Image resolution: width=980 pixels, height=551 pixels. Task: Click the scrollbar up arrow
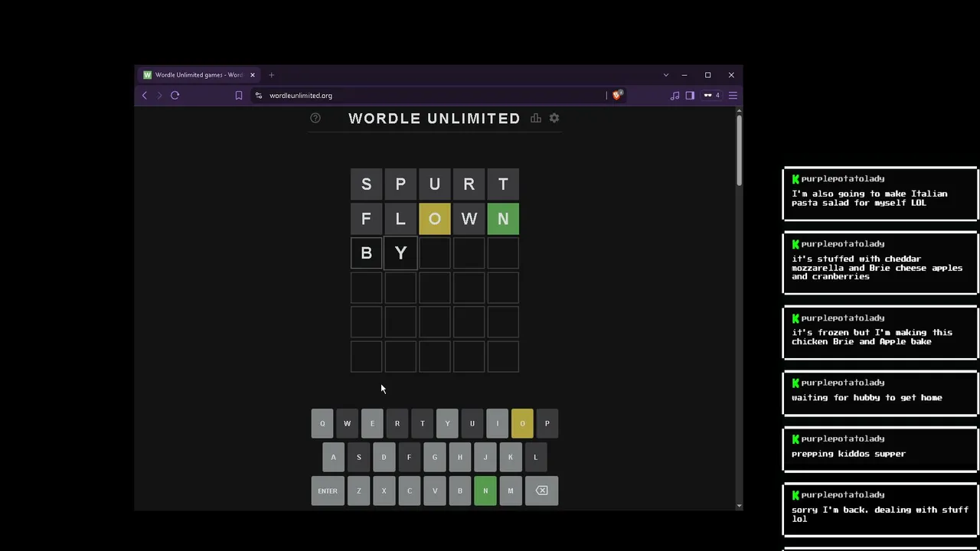[739, 111]
